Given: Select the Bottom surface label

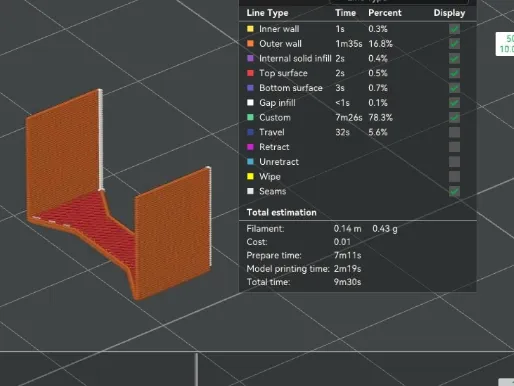Looking at the screenshot, I should coord(291,88).
